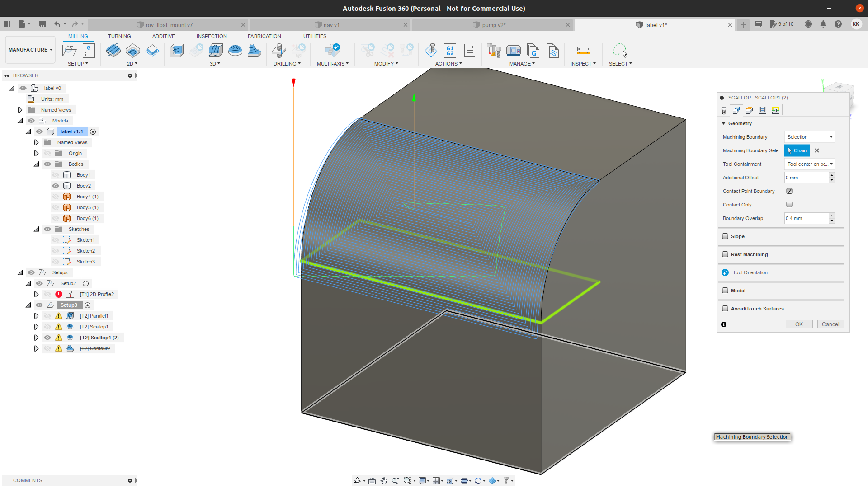Uncheck the Contact Point Boundary checkbox
868x488 pixels.
tap(789, 191)
